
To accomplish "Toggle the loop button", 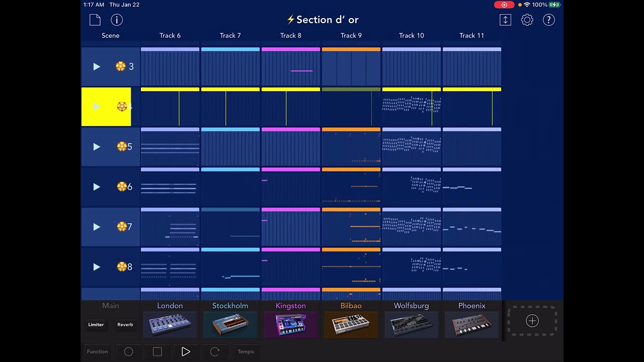I will point(215,352).
